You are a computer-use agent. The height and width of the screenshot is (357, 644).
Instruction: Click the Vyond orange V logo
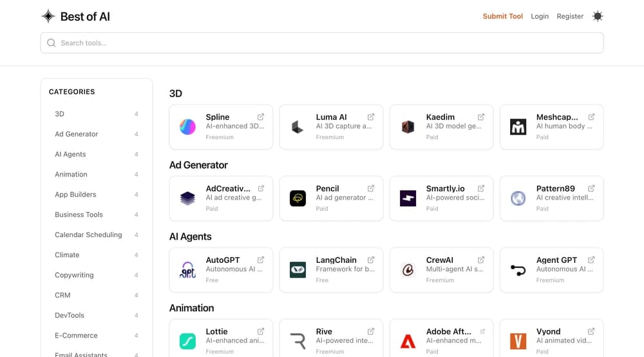click(518, 342)
